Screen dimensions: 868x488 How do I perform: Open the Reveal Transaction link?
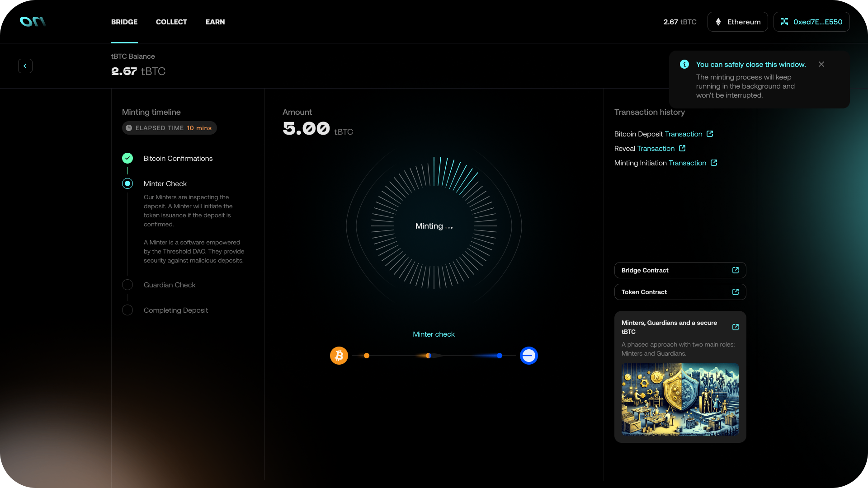click(x=656, y=148)
